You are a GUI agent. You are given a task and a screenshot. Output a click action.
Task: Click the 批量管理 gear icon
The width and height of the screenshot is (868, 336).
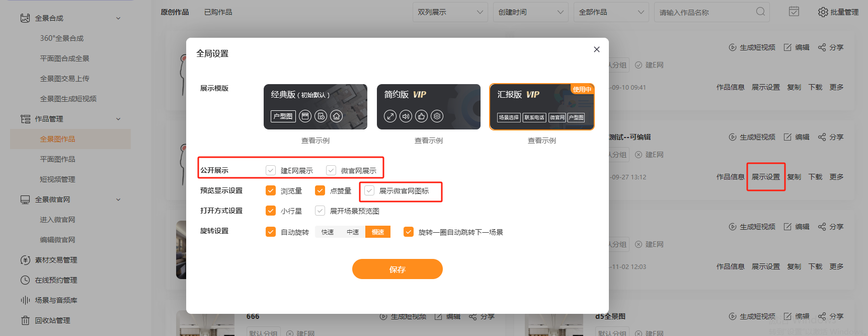click(823, 12)
